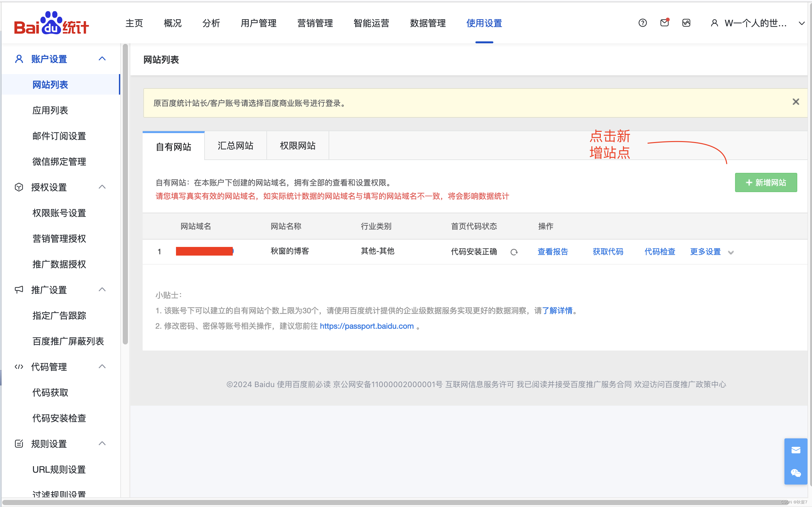Click the sidebar vertical scrollbar
812x507 pixels.
point(125,194)
